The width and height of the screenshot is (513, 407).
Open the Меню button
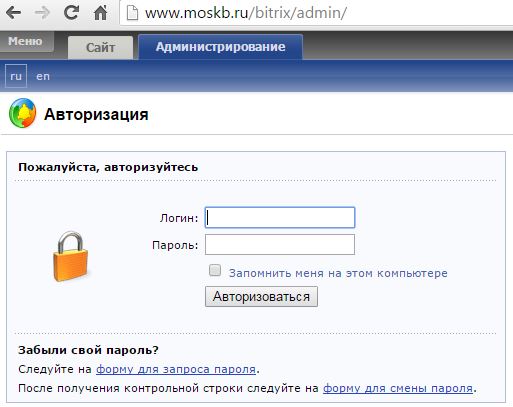point(26,41)
